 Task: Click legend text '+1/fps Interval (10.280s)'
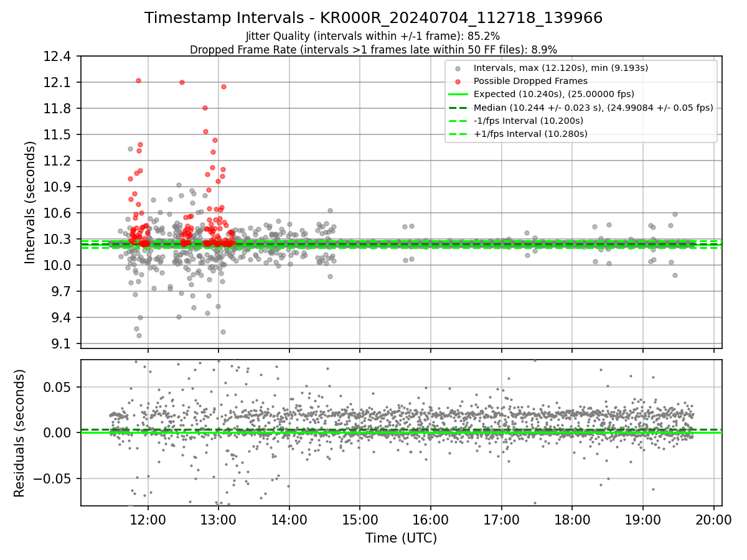tap(531, 133)
